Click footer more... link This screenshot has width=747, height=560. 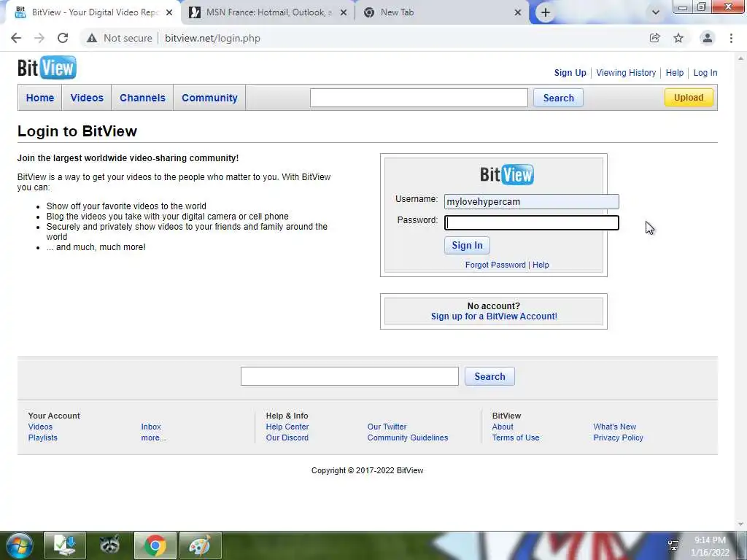pos(153,437)
